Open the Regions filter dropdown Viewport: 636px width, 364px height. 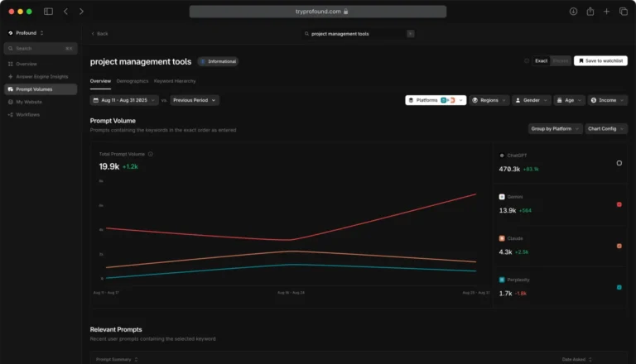(489, 100)
